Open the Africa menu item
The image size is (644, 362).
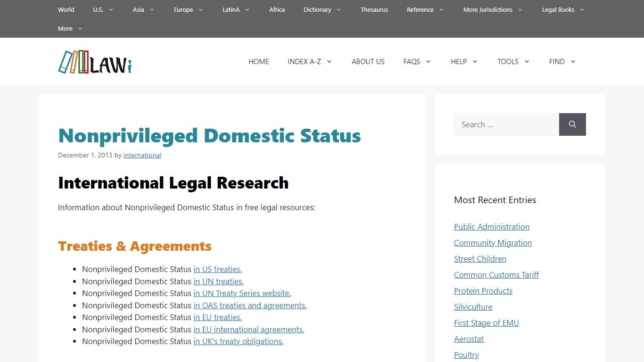(277, 9)
